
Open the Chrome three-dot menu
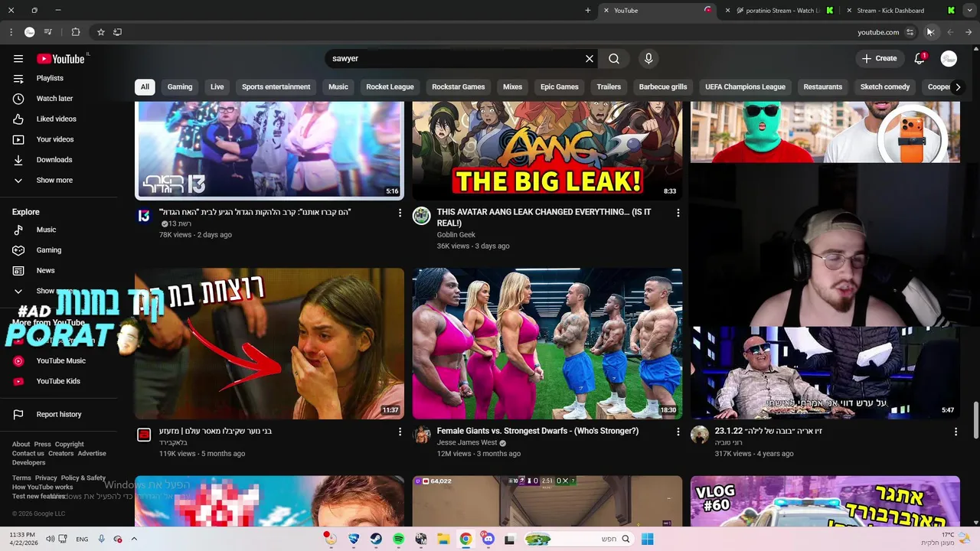(x=11, y=32)
